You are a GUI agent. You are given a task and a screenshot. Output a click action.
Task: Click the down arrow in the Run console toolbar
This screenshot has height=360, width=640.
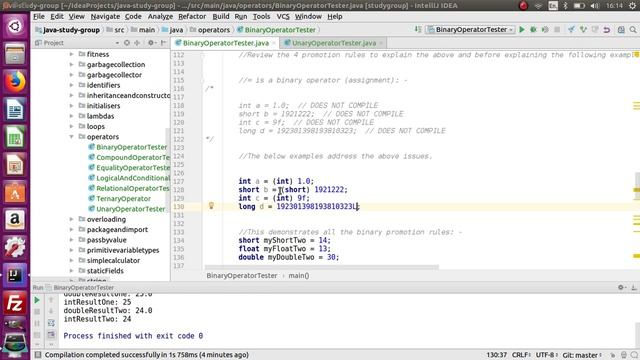pyautogui.click(x=51, y=312)
